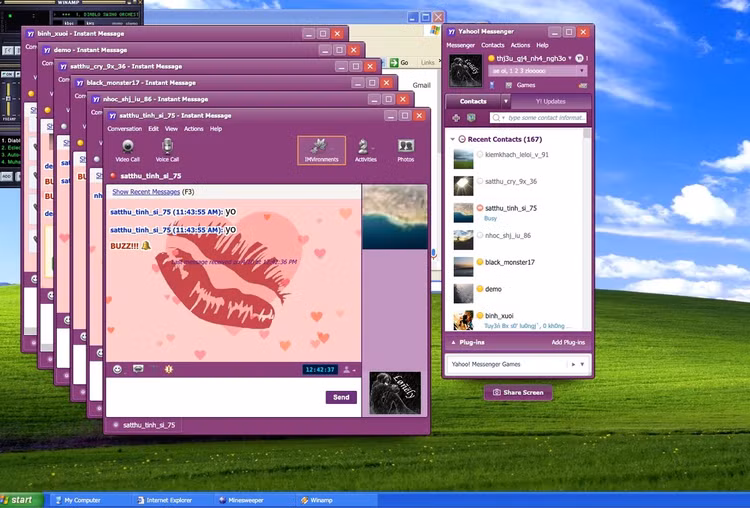Open the Actions menu in Yahoo Messenger
This screenshot has width=750, height=508.
click(520, 45)
